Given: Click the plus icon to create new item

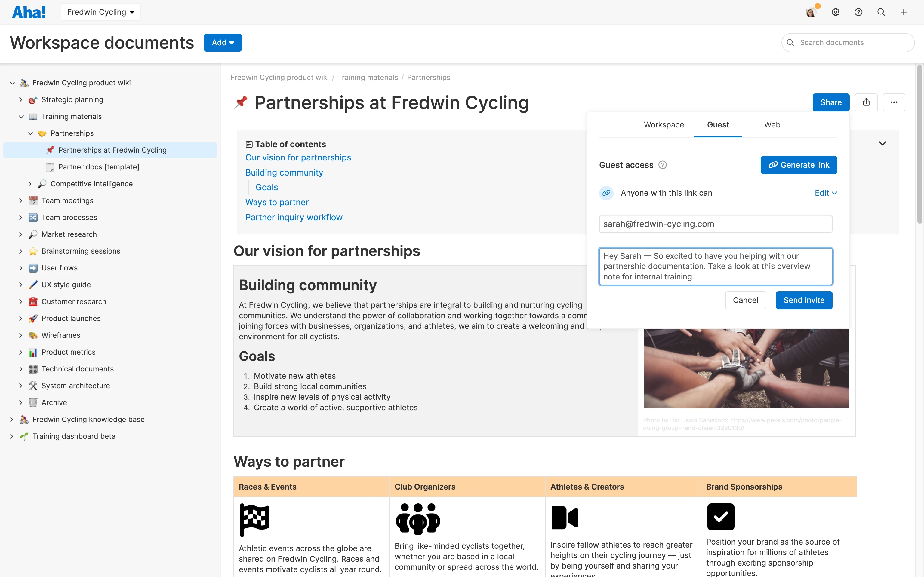Looking at the screenshot, I should [x=904, y=12].
